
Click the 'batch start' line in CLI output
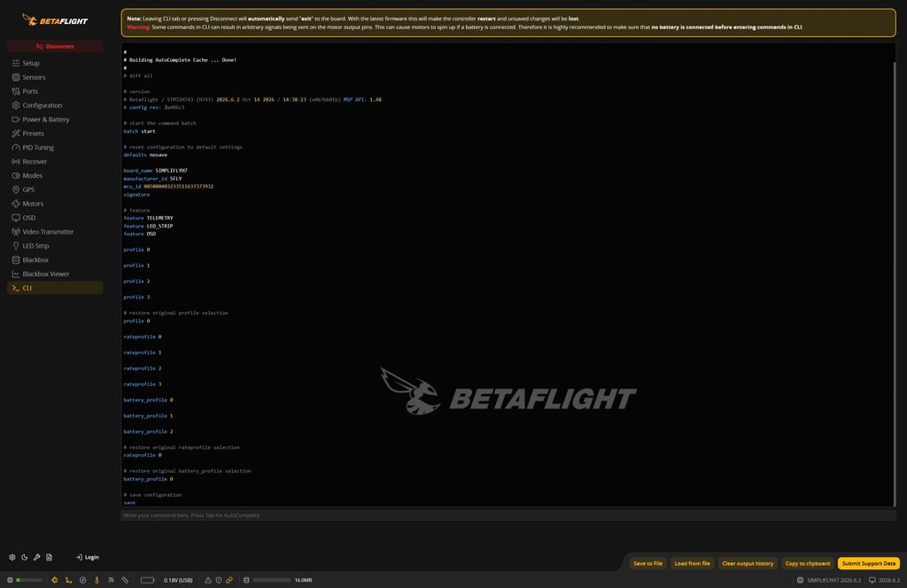(139, 131)
